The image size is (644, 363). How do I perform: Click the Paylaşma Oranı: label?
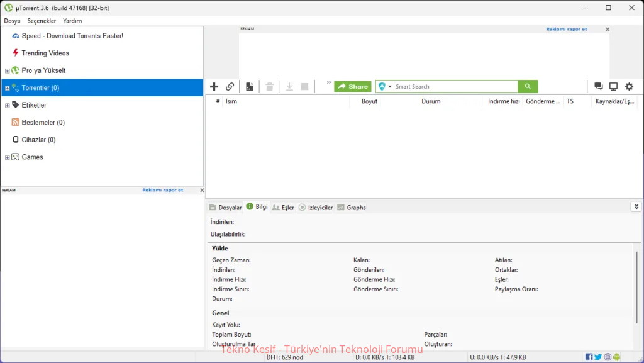[516, 289]
